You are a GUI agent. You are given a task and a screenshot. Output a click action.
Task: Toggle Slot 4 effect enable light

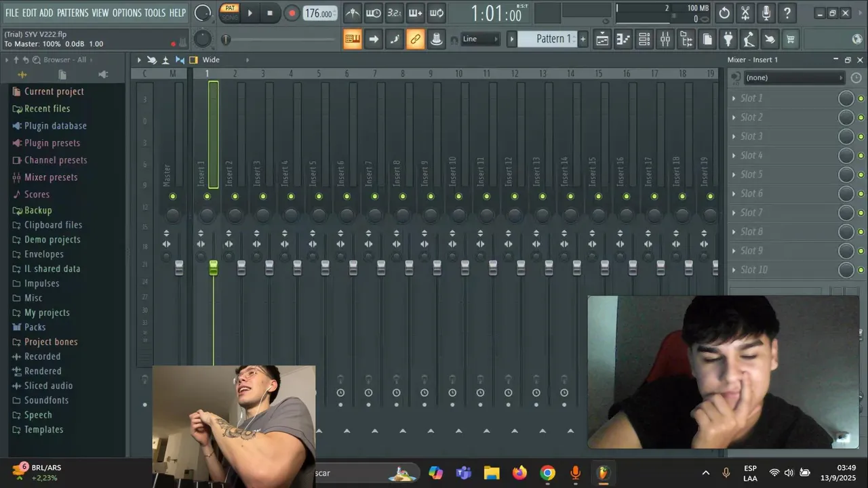pos(861,156)
